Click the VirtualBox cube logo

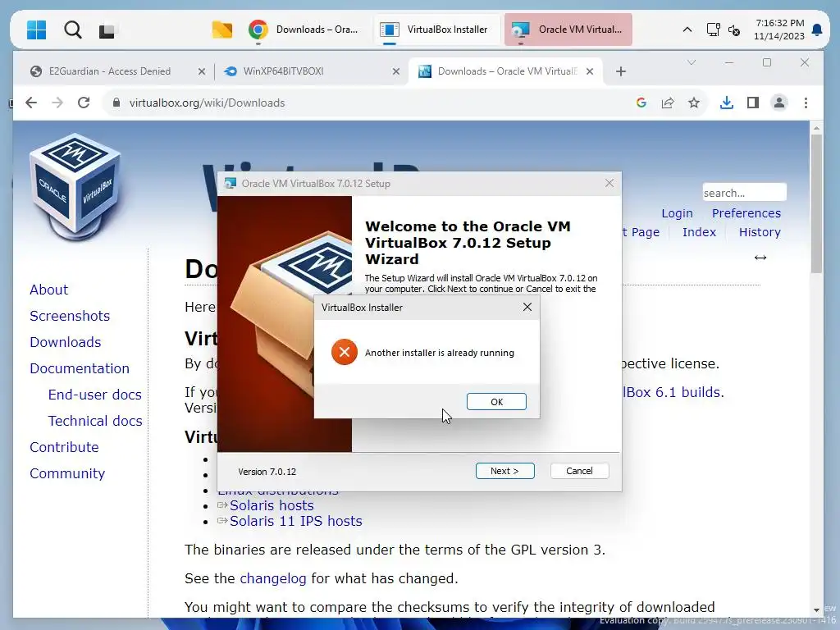(75, 186)
